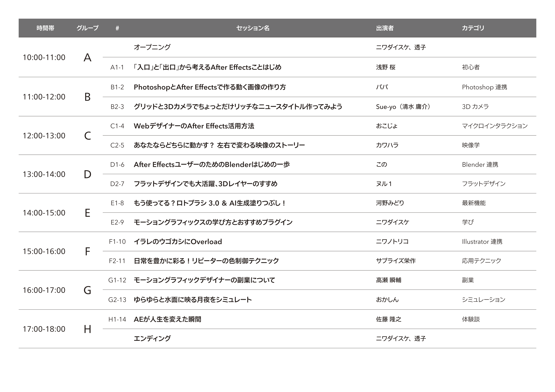The width and height of the screenshot is (555, 392).
Task: Select the 13:00-14:00 time slot
Action: 44,174
